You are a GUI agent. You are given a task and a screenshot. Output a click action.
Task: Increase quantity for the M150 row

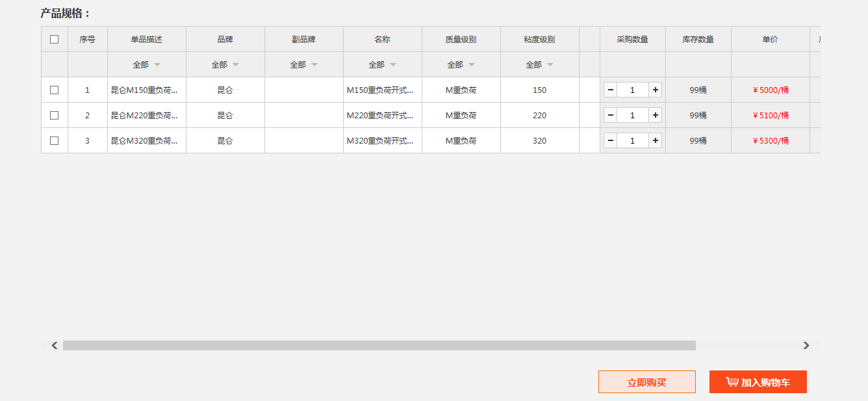pyautogui.click(x=656, y=90)
